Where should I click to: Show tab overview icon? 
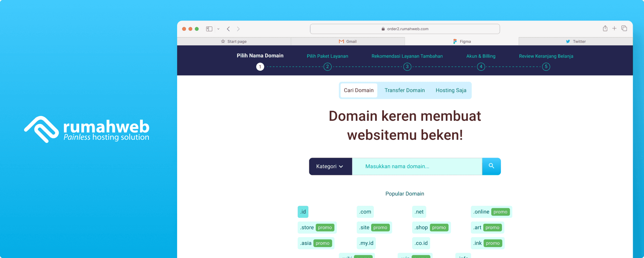624,28
